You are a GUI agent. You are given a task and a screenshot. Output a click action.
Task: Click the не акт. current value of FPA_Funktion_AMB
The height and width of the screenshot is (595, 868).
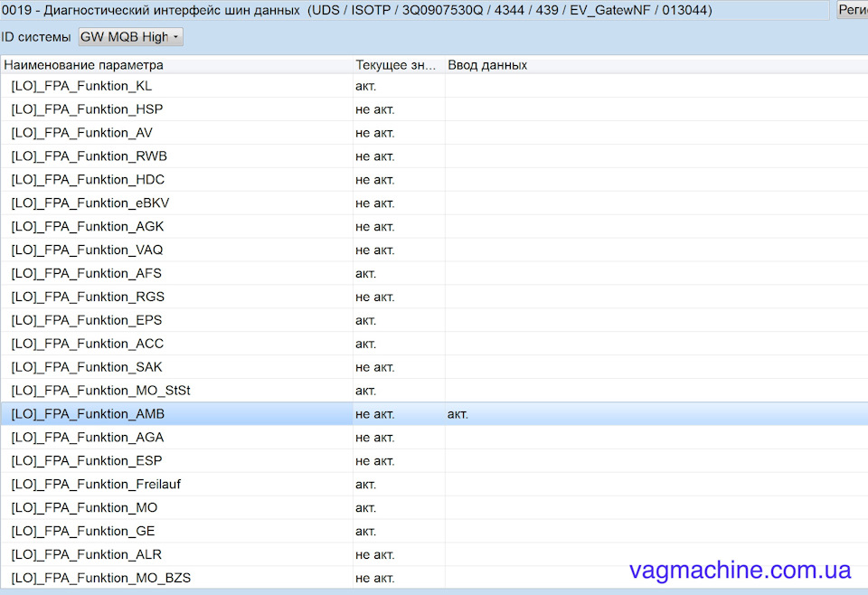tap(374, 414)
